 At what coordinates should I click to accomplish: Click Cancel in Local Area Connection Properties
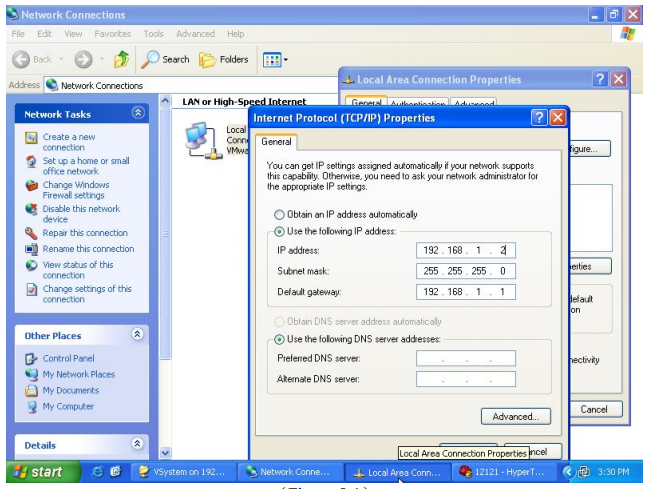click(x=594, y=409)
